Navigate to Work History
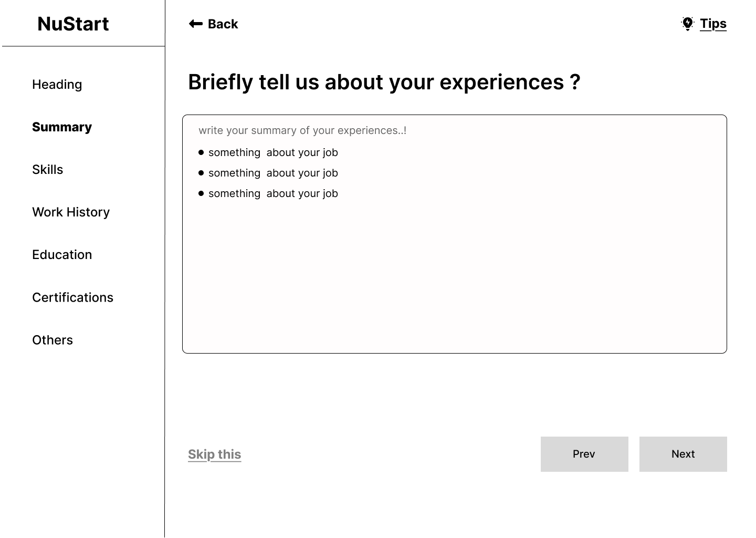756x538 pixels. [71, 212]
